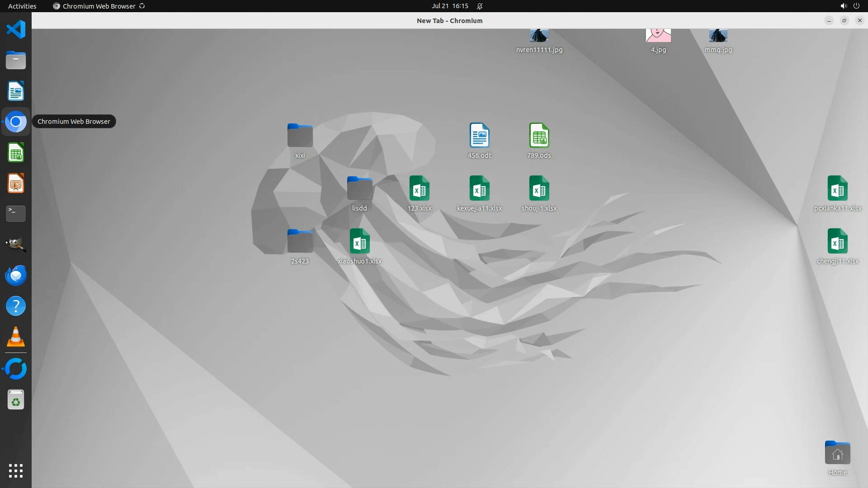Screen dimensions: 868x488
Task: Launch the Files manager from the dock
Action: 16,61
